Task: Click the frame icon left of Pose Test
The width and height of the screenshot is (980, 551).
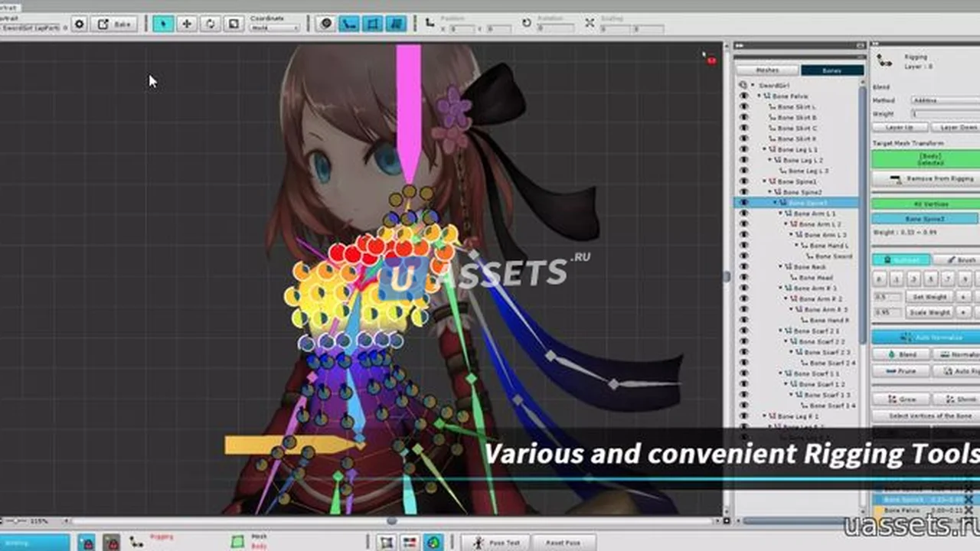Action: click(387, 542)
